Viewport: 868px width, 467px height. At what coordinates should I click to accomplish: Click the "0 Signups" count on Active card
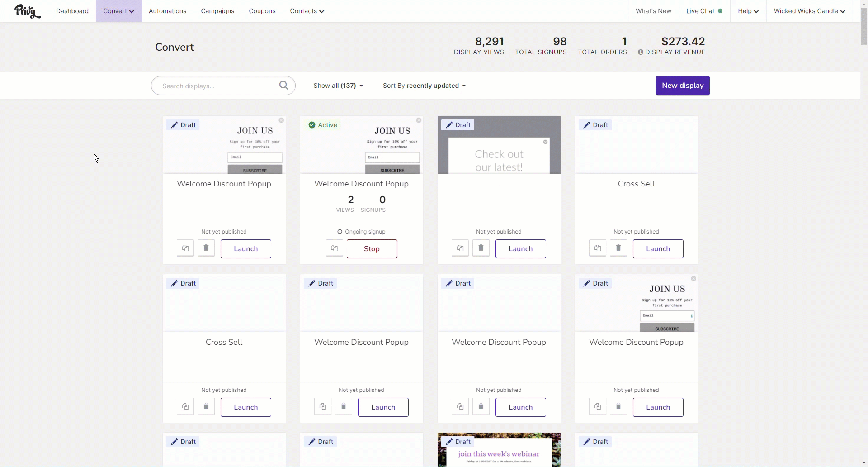point(373,203)
